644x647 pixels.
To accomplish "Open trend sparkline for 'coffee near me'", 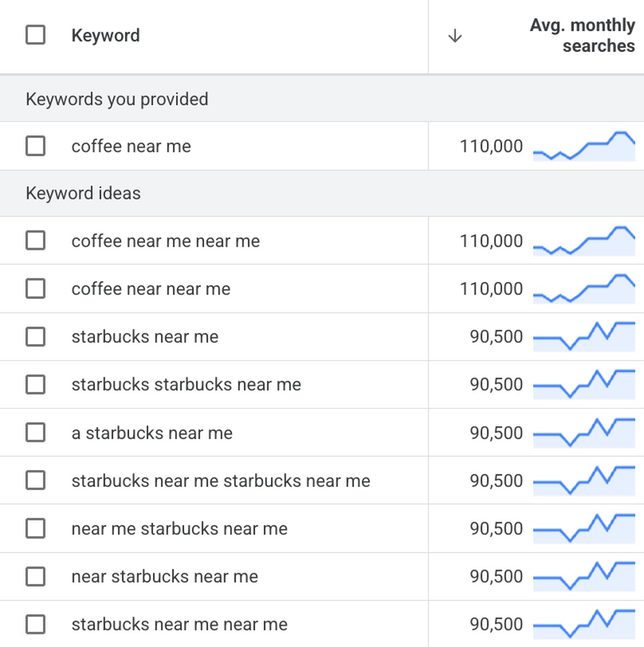I will point(584,146).
